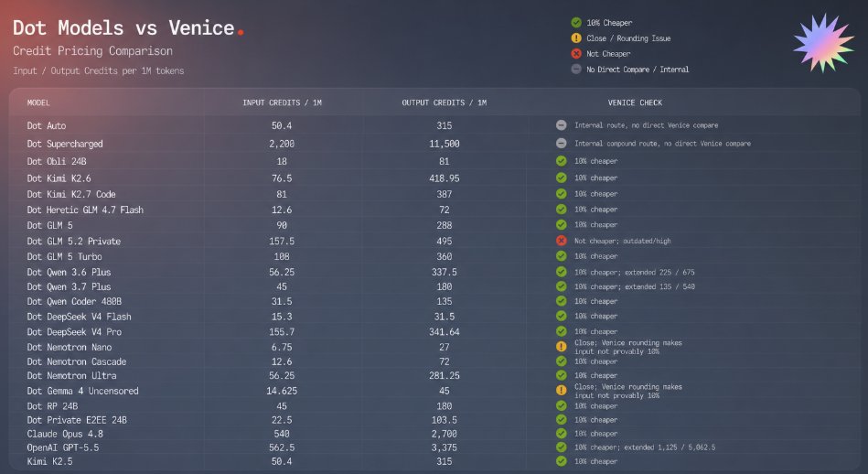Click the 2,700 output credits value

[444, 434]
